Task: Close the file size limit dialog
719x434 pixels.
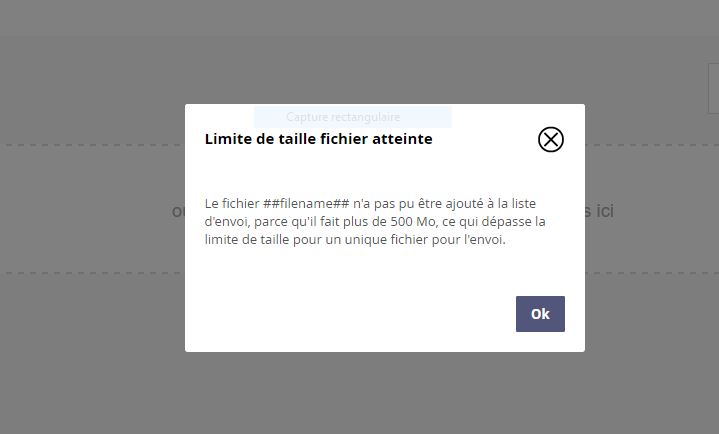Action: point(550,139)
